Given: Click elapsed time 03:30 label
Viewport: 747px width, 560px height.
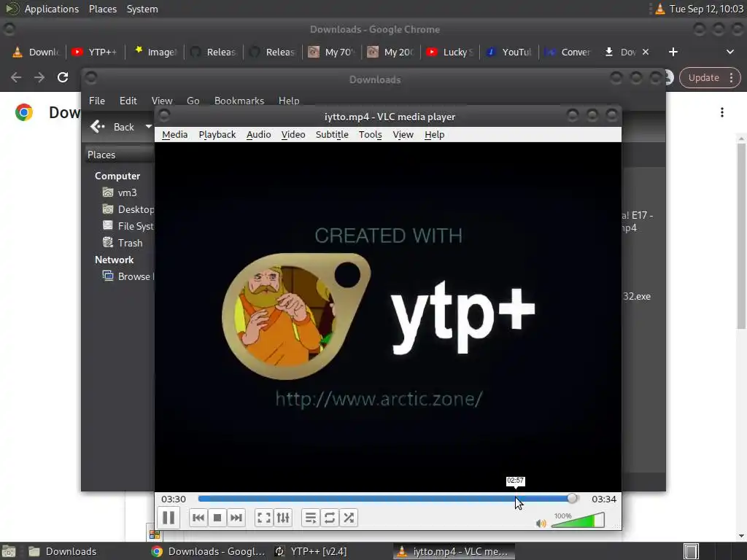Looking at the screenshot, I should tap(174, 499).
